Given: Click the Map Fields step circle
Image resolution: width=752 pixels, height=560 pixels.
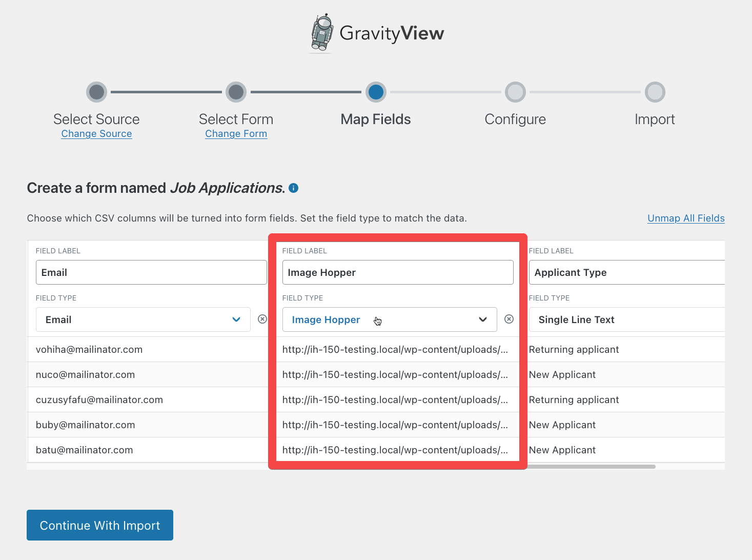Looking at the screenshot, I should point(376,92).
